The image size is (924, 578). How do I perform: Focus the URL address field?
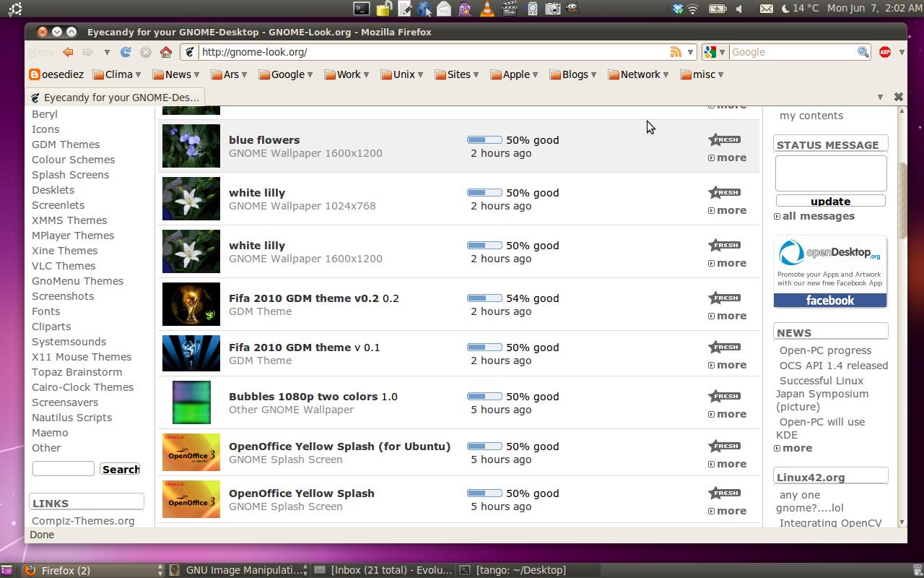[x=433, y=52]
